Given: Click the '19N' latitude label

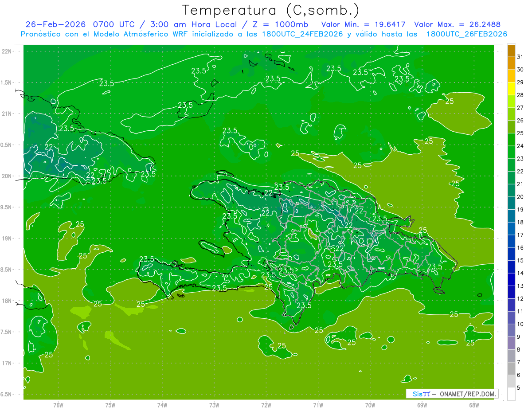Looking at the screenshot, I should [7, 238].
